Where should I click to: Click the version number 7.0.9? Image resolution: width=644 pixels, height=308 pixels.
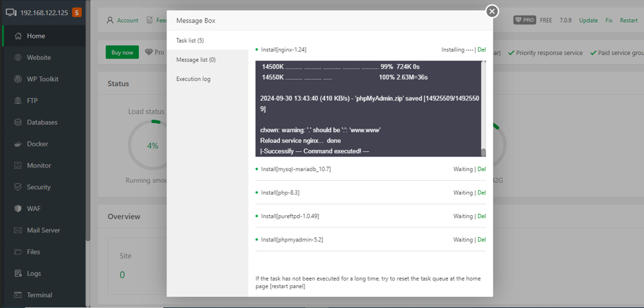(566, 20)
